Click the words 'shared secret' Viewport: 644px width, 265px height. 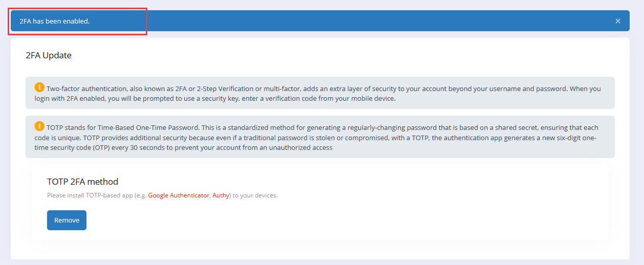(466, 127)
